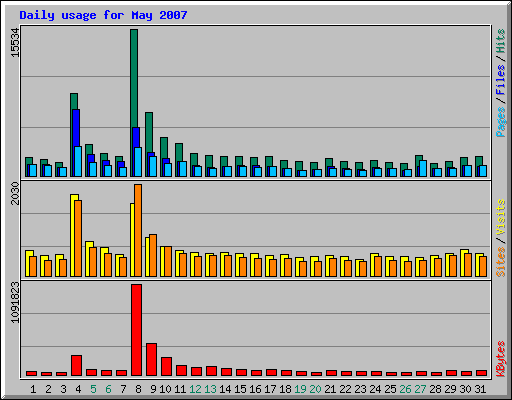The height and width of the screenshot is (400, 512).
Task: Click green weekend day label 26
Action: [x=405, y=389]
